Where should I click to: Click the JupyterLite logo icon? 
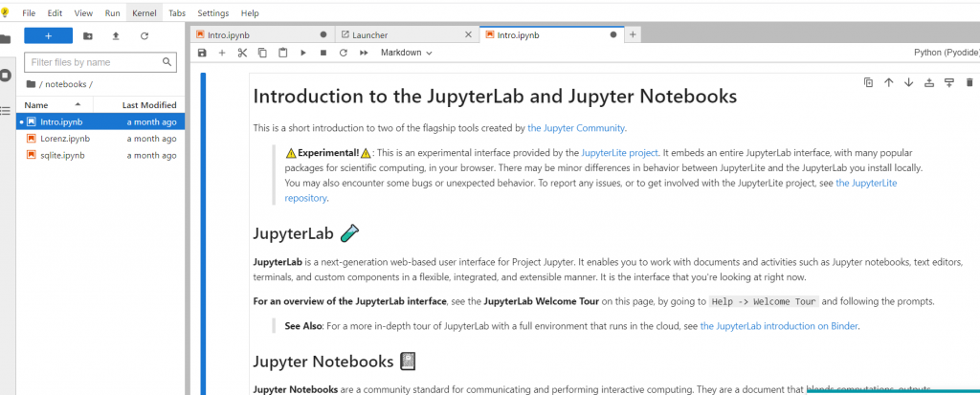(x=5, y=11)
